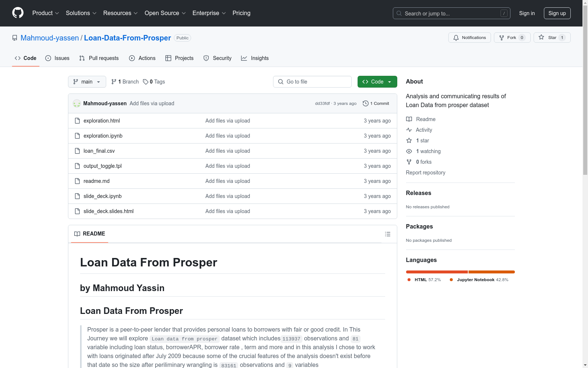This screenshot has width=588, height=368.
Task: Click the repository book icon beside Mahmoud-yassen
Action: pyautogui.click(x=15, y=38)
